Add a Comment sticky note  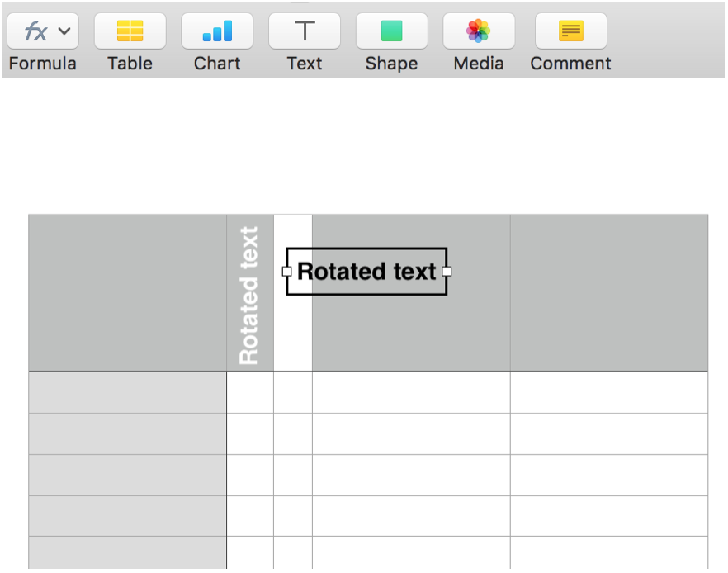[570, 31]
